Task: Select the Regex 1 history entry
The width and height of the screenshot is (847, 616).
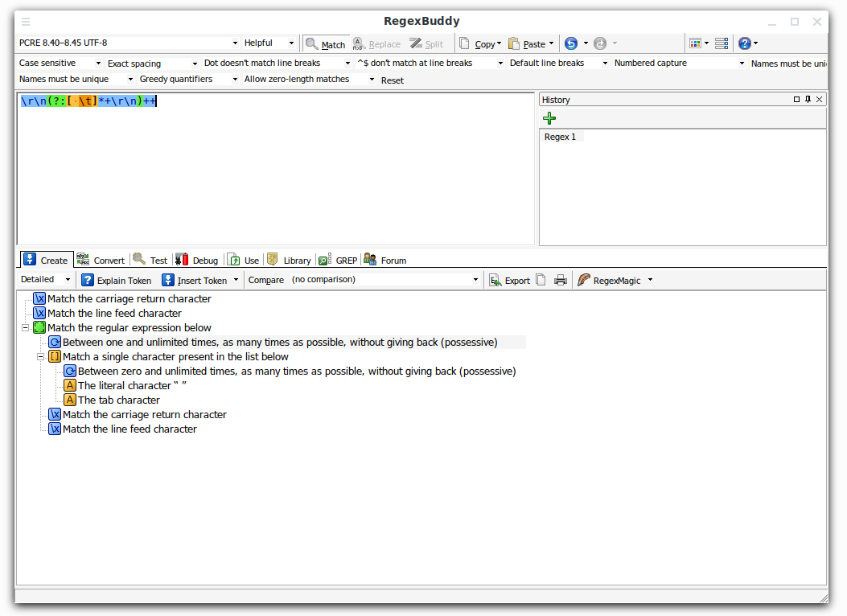Action: coord(561,137)
